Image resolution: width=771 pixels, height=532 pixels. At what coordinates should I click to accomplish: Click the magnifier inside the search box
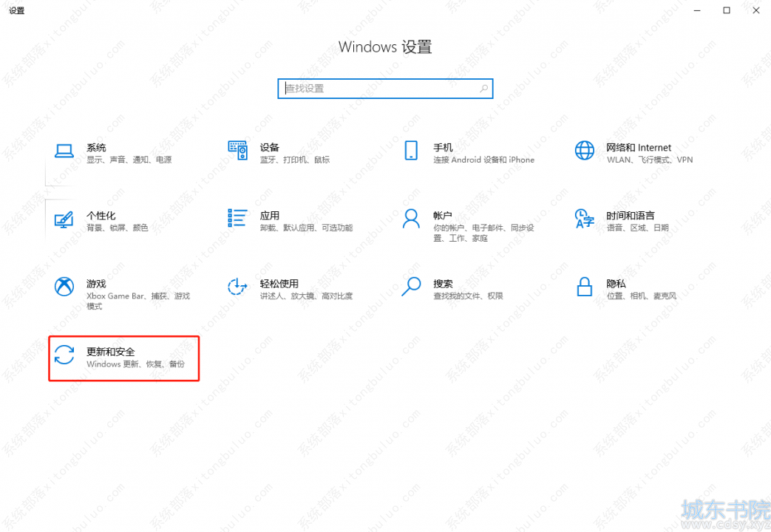484,89
